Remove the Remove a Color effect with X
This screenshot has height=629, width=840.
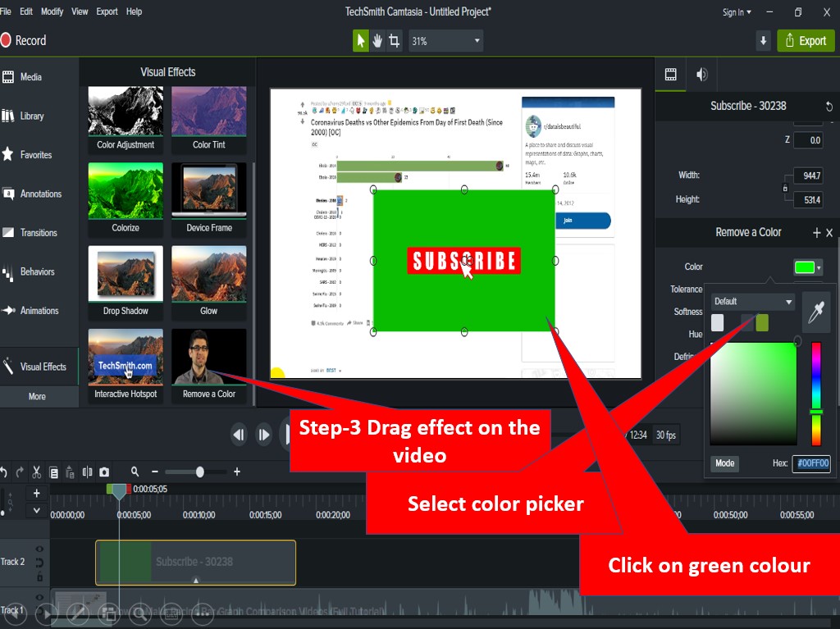pyautogui.click(x=829, y=233)
